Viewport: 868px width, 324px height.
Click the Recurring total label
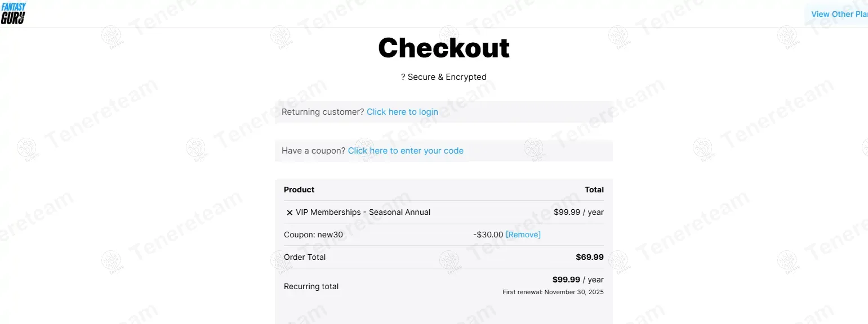point(311,286)
